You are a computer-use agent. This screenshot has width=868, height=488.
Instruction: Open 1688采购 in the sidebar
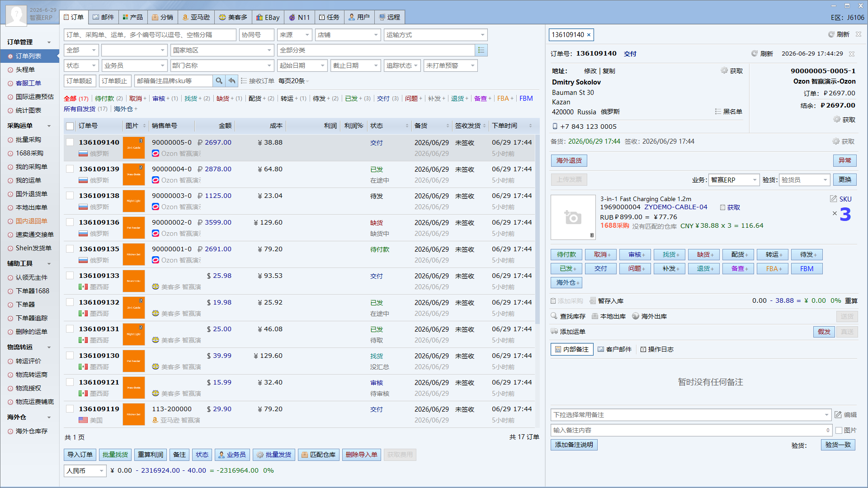(29, 153)
